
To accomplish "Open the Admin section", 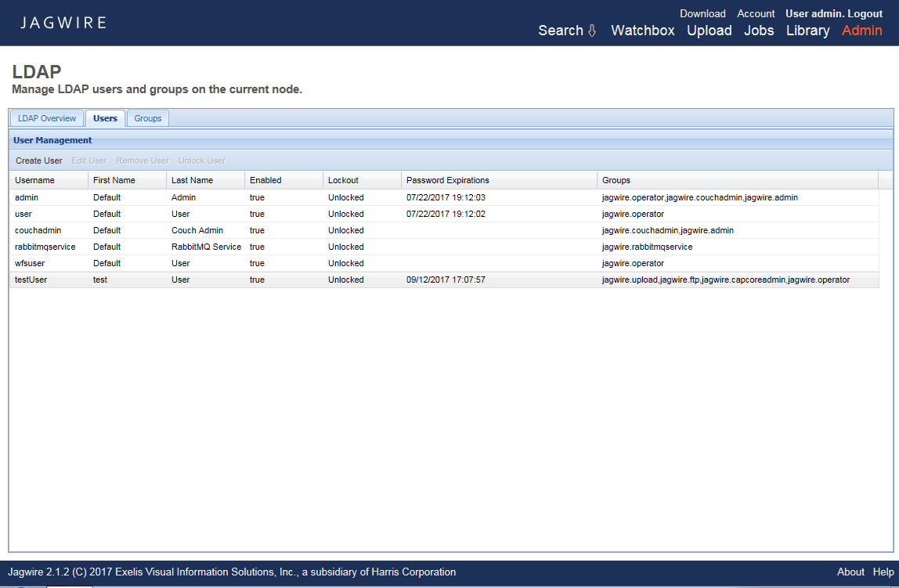I will 861,31.
